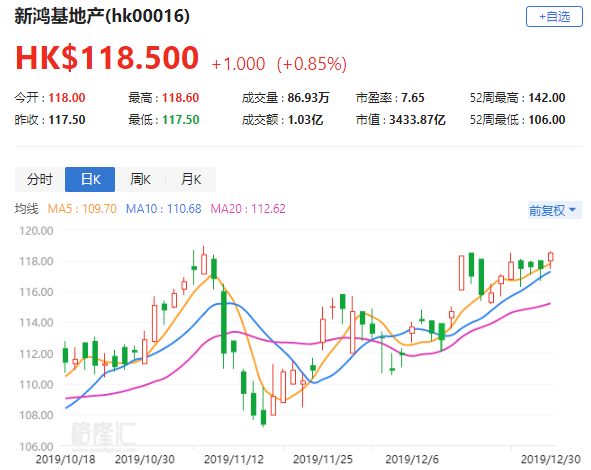Viewport: 591px width, 470px height.
Task: Click the 52周最高 value 142.00
Action: pyautogui.click(x=547, y=98)
